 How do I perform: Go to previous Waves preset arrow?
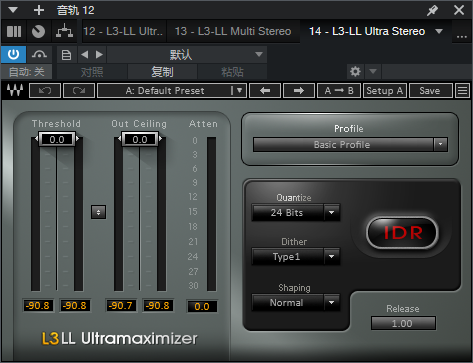[x=265, y=91]
